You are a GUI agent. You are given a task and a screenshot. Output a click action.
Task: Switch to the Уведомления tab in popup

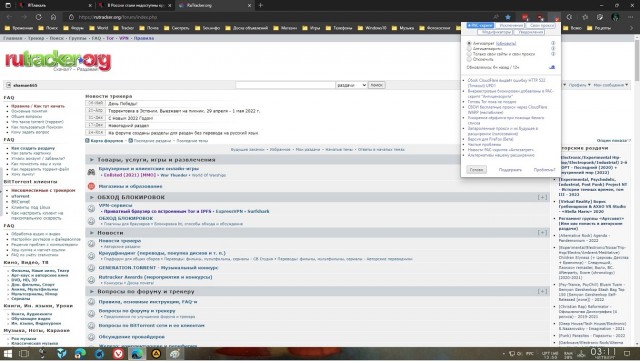[530, 32]
